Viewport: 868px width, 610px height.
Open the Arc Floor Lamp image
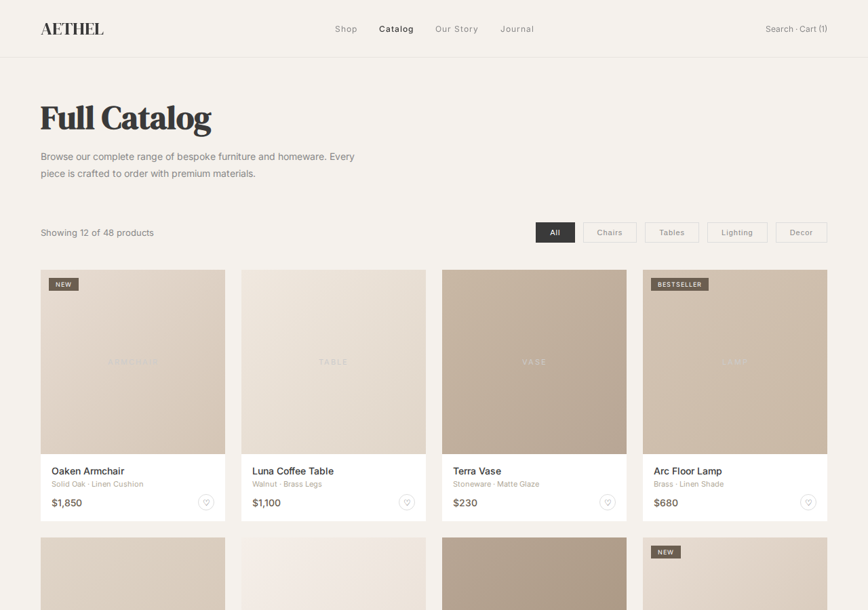[x=735, y=362]
